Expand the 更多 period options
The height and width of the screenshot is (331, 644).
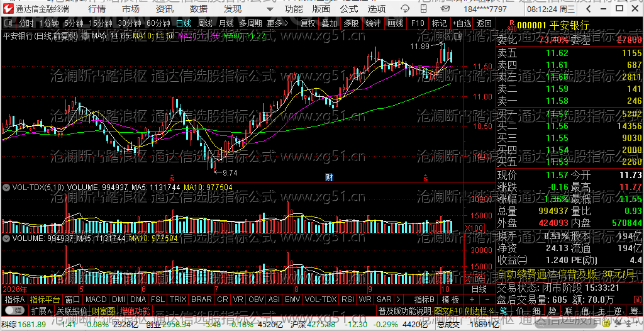tap(277, 23)
